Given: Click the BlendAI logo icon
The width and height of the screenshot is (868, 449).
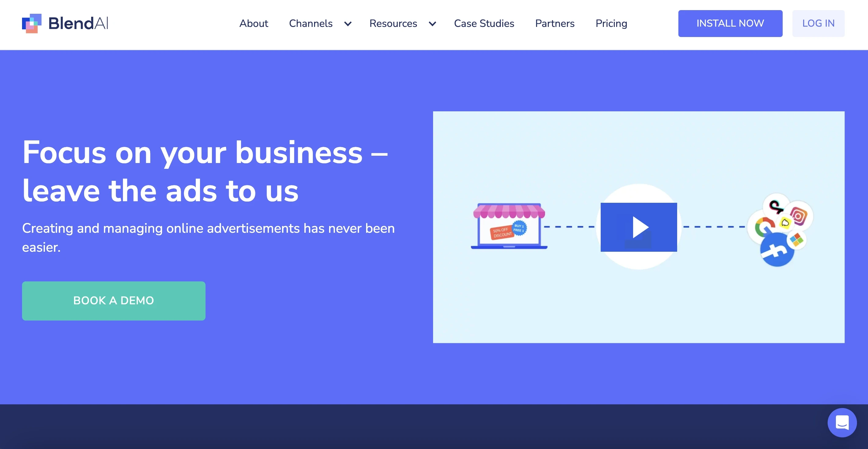Looking at the screenshot, I should [x=32, y=23].
